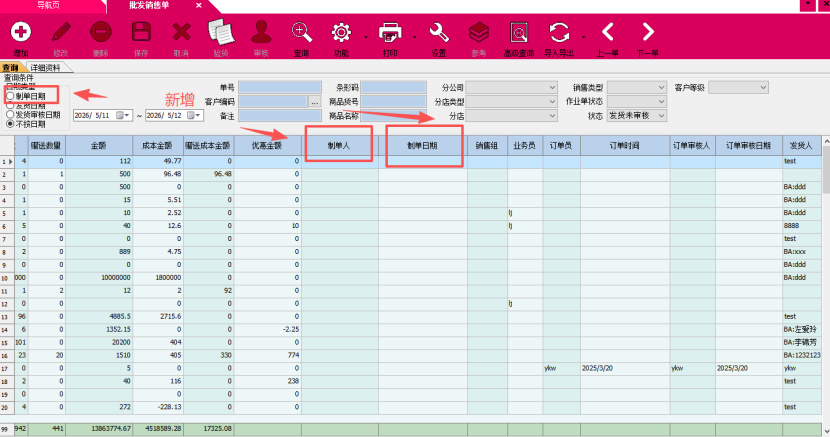Expand the dropdown arrow next to 打印
Image resolution: width=830 pixels, height=437 pixels.
[x=414, y=37]
